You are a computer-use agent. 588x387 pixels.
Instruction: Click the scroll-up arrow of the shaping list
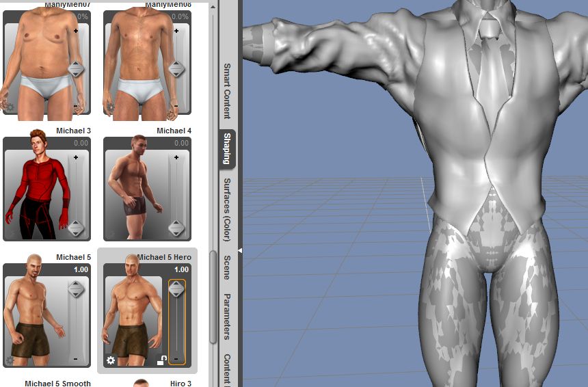[213, 7]
